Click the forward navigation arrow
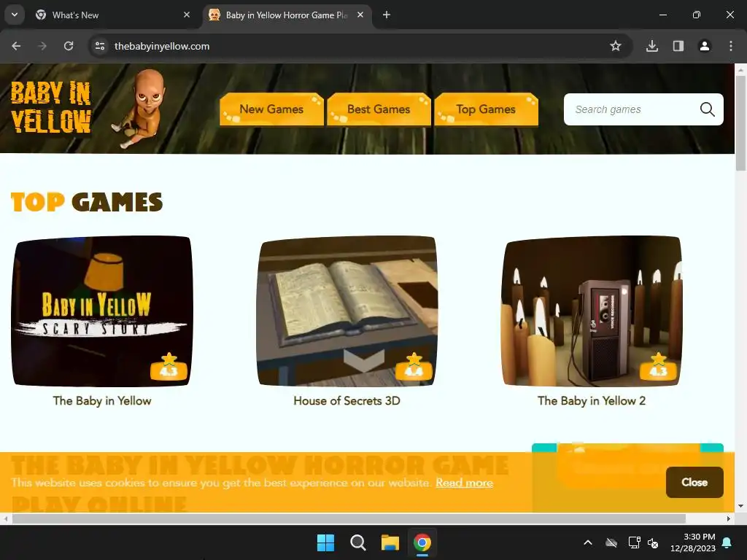Image resolution: width=747 pixels, height=560 pixels. point(42,46)
